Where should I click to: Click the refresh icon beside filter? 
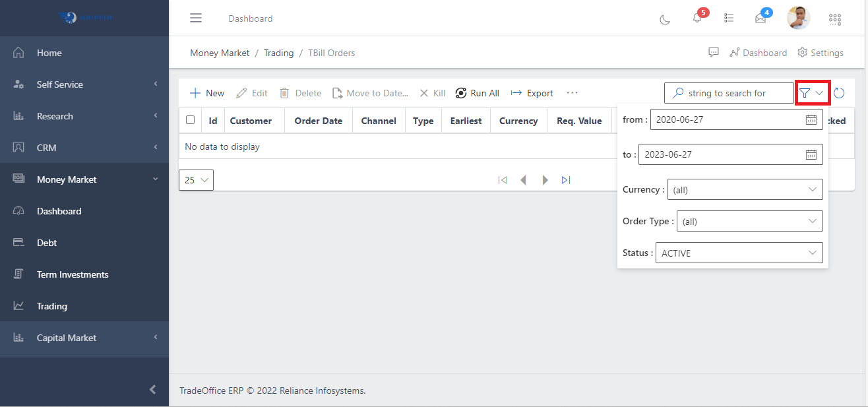(x=839, y=93)
